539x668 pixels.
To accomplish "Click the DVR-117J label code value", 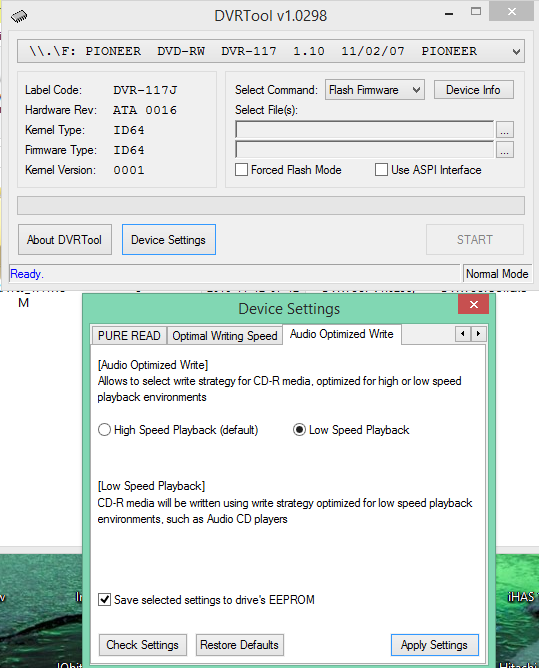I will click(x=145, y=90).
